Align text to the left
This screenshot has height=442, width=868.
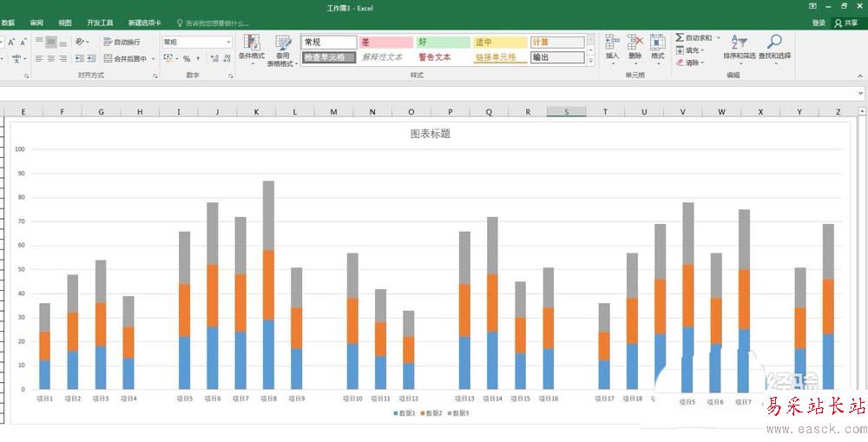click(x=39, y=59)
